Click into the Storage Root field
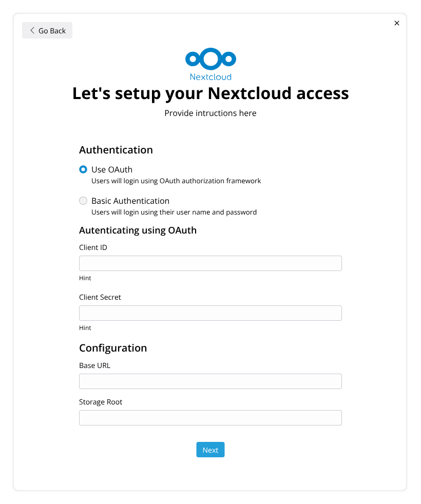Image resolution: width=421 pixels, height=504 pixels. click(210, 418)
